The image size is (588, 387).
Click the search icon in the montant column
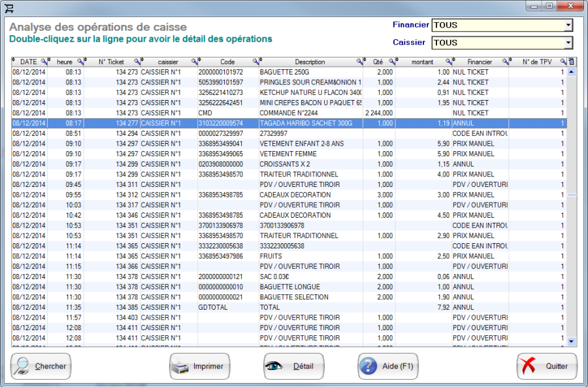click(x=447, y=61)
